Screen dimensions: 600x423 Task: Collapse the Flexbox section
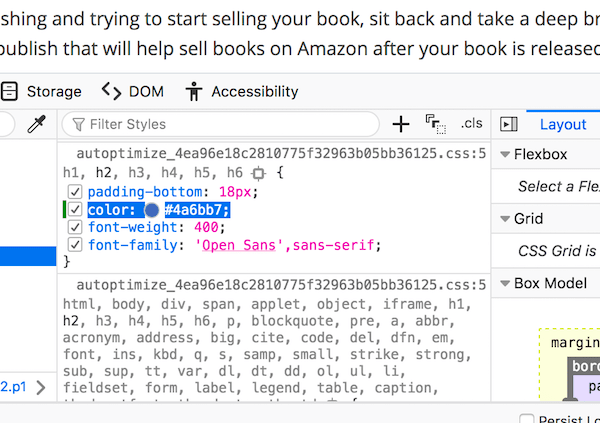click(504, 155)
